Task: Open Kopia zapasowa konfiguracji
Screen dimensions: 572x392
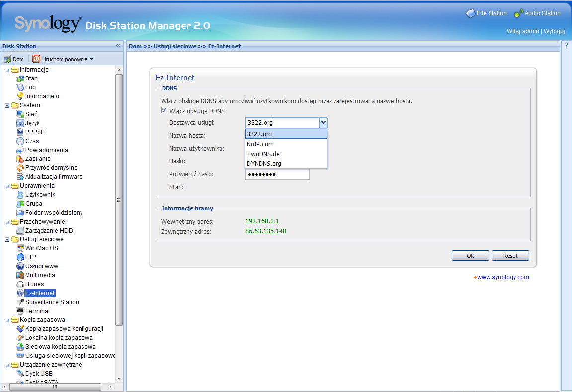Action: tap(64, 329)
